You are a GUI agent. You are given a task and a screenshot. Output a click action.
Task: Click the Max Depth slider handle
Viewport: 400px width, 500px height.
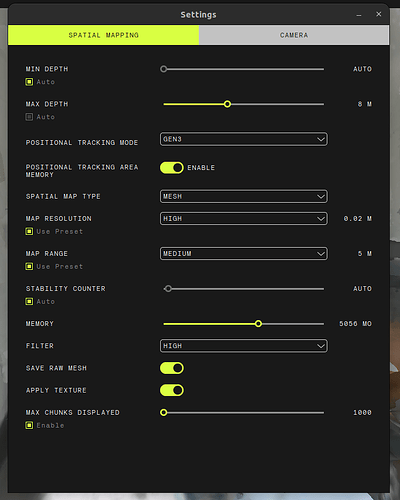227,104
